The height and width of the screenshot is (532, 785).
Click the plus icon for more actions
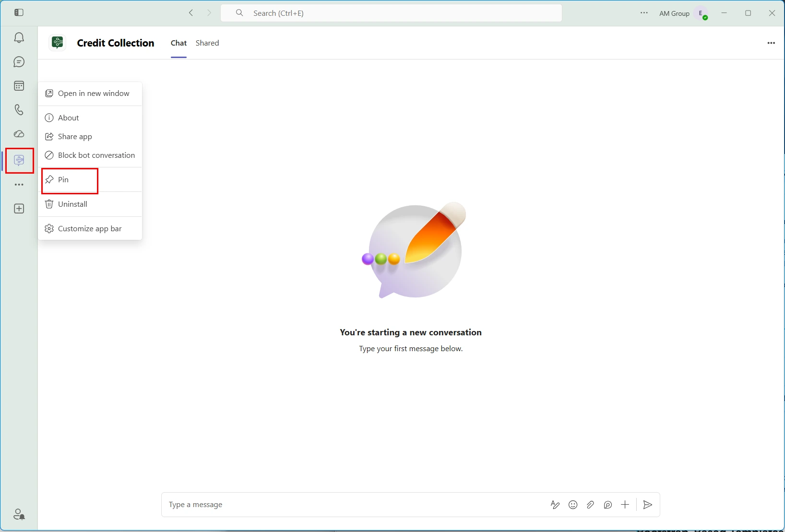click(625, 505)
